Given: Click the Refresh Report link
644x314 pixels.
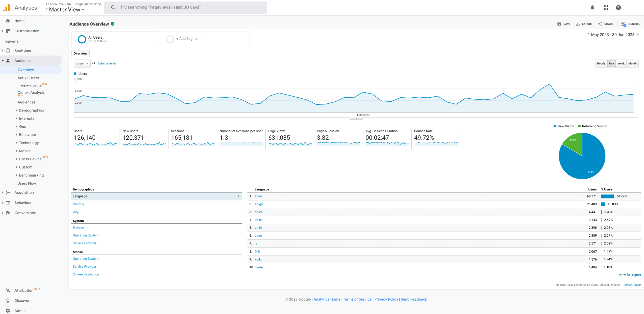Looking at the screenshot, I should (632, 285).
